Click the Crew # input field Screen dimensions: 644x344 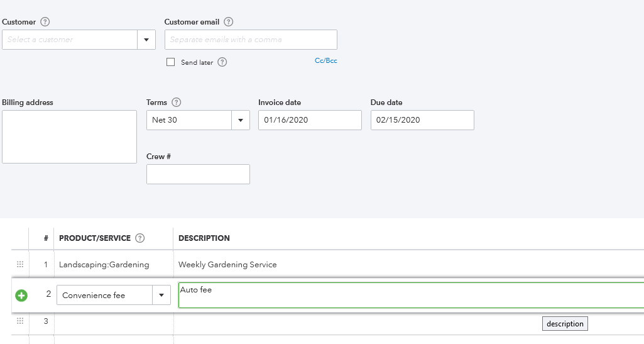pos(198,174)
